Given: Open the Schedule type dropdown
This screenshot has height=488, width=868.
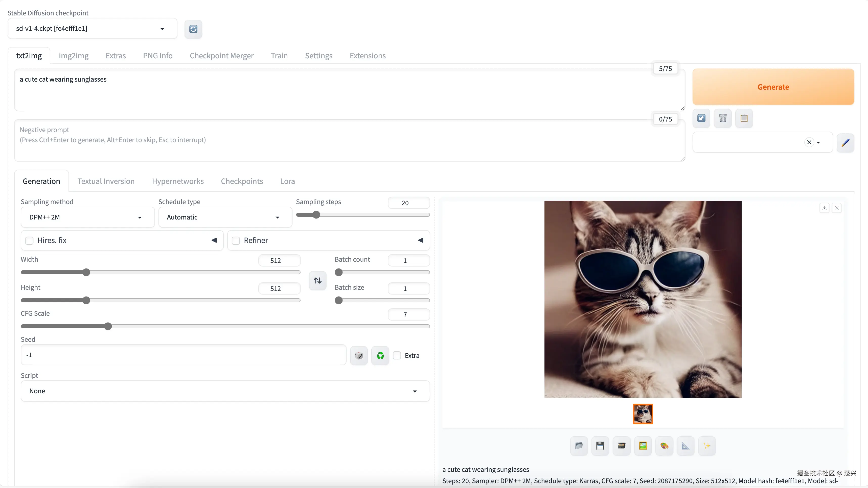Looking at the screenshot, I should coord(225,217).
